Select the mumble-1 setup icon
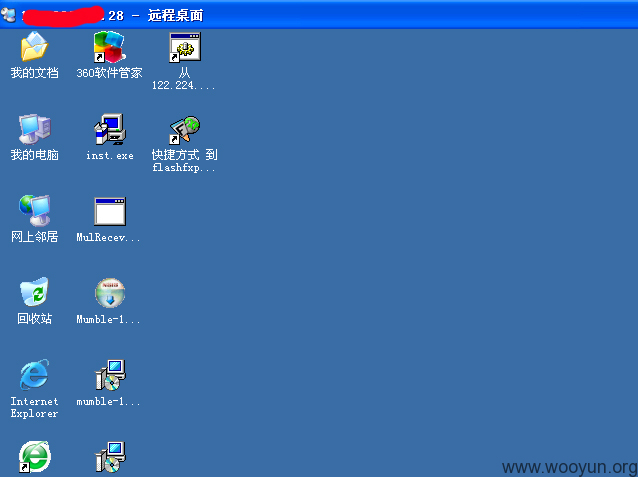638x477 pixels. pos(110,375)
